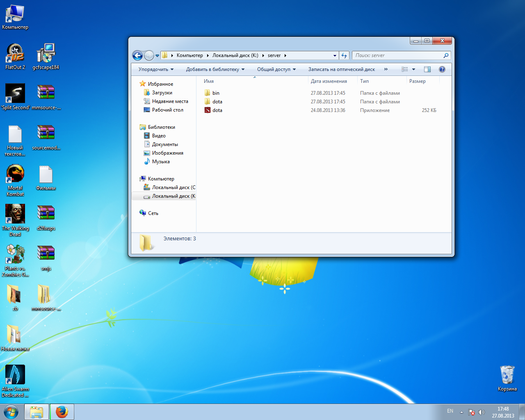
Task: Open the Упорядочить dropdown menu
Action: 156,69
